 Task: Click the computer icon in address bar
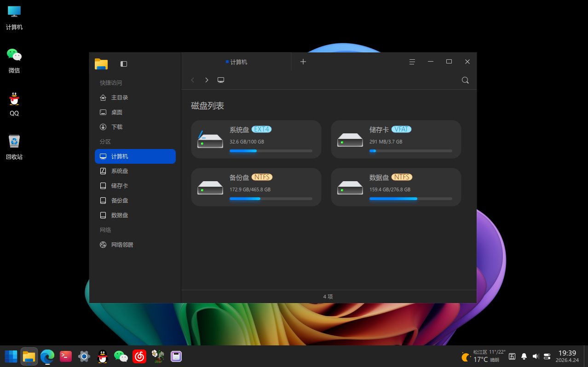221,80
